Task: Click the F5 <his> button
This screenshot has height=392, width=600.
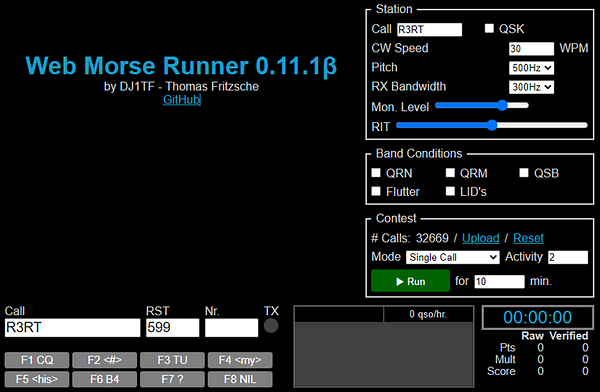Action: click(37, 379)
